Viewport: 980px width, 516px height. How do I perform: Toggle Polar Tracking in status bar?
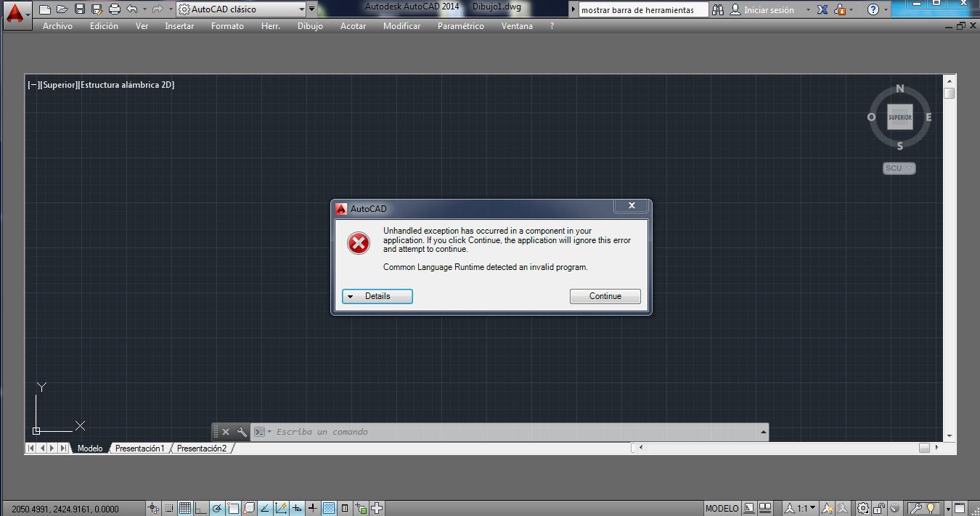pos(217,508)
